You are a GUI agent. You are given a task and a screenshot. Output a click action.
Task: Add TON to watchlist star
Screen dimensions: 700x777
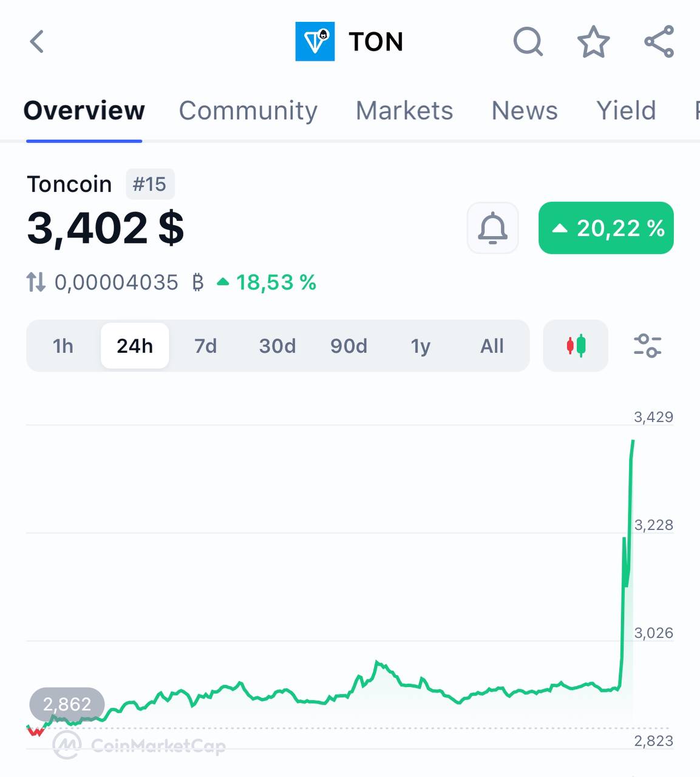click(593, 42)
